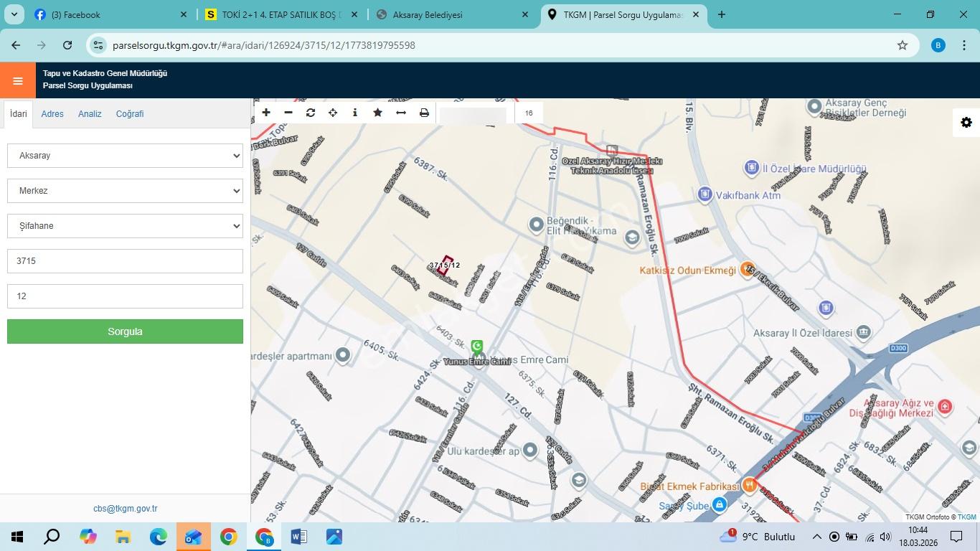The height and width of the screenshot is (551, 980).
Task: Close the Aksaray Belediyesi browser tab
Action: point(525,14)
